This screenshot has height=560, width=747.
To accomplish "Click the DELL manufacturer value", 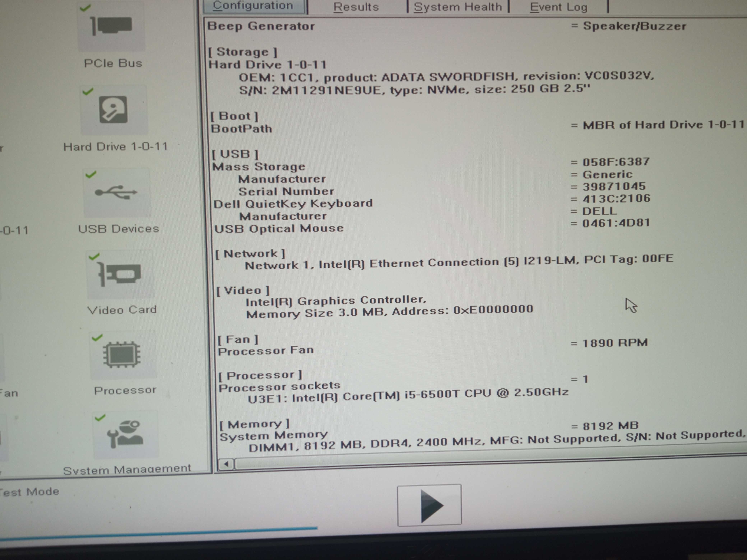I will [599, 211].
